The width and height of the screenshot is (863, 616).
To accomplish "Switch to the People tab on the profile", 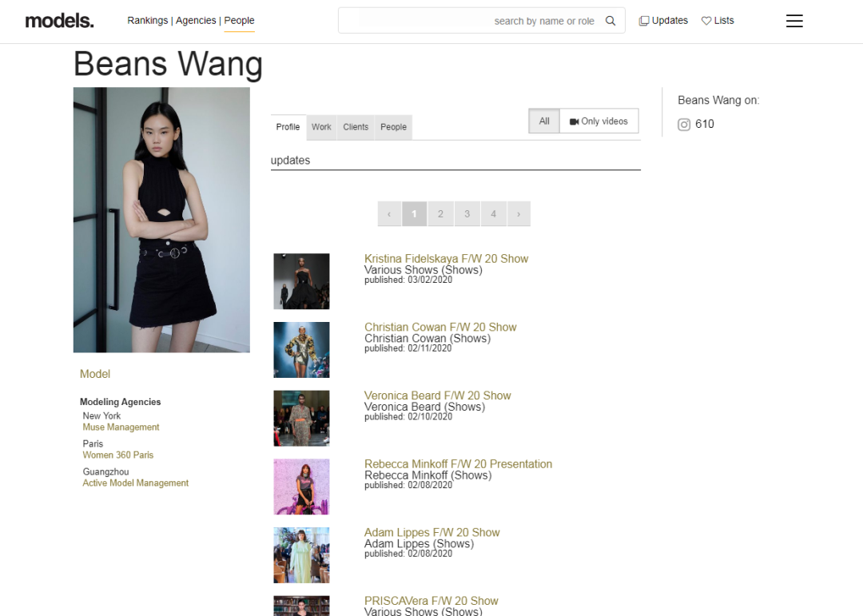I will click(393, 127).
